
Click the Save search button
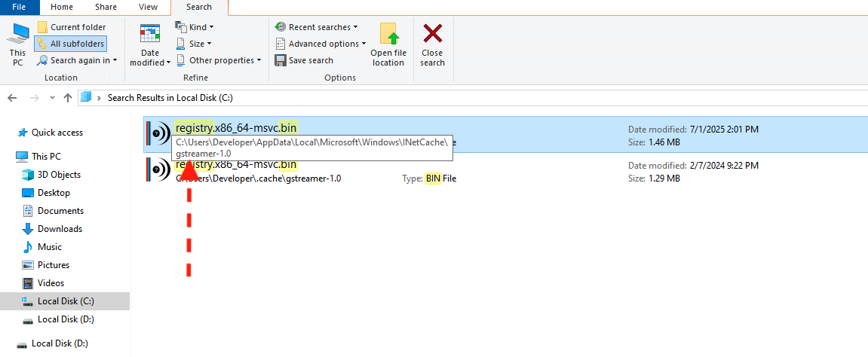305,60
